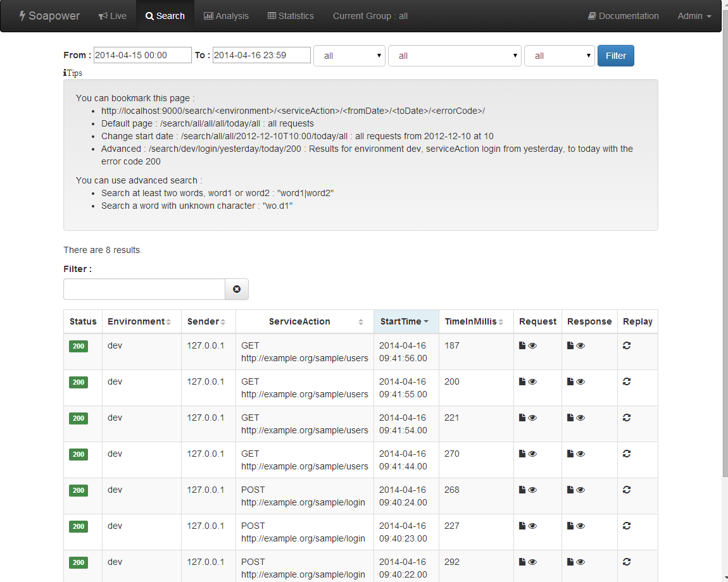Open the wide 'all' service action dropdown
The image size is (728, 582).
tap(455, 56)
